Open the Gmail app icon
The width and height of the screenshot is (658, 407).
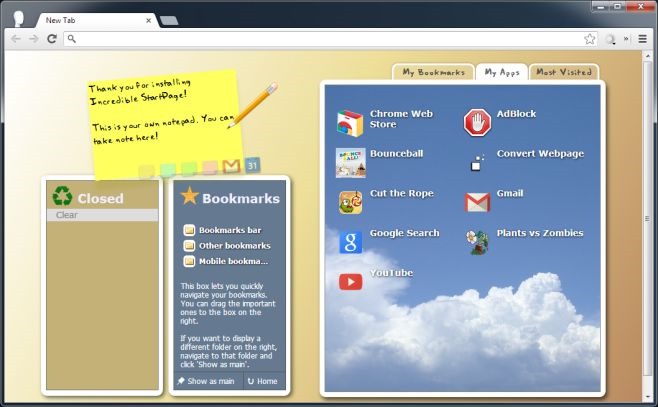tap(477, 202)
